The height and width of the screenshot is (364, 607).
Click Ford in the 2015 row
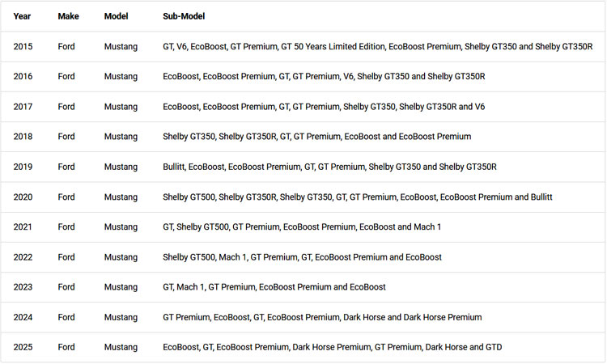click(x=66, y=46)
